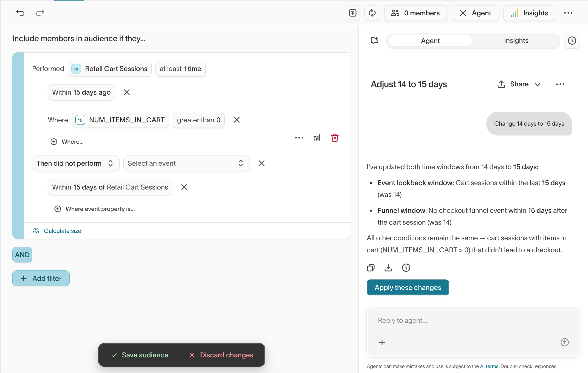The height and width of the screenshot is (373, 588).
Task: Open the AI terms link
Action: 489,366
